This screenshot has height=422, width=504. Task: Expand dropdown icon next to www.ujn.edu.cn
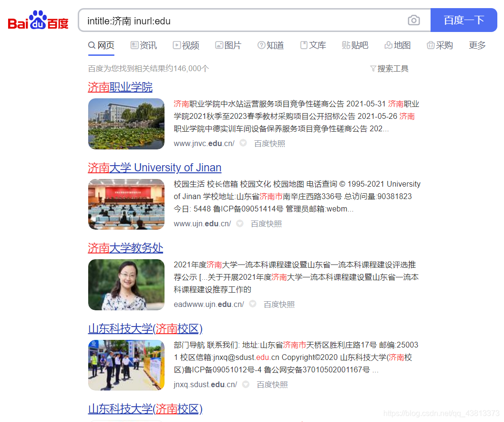[240, 223]
